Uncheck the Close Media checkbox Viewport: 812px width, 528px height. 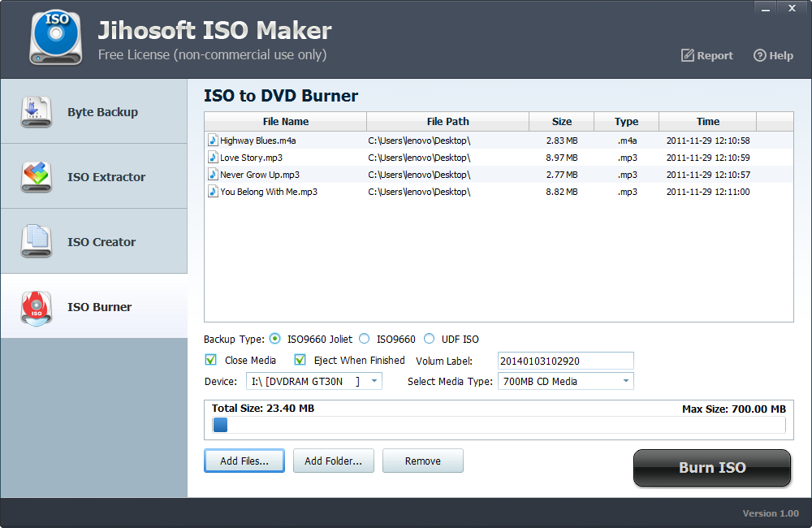[211, 360]
